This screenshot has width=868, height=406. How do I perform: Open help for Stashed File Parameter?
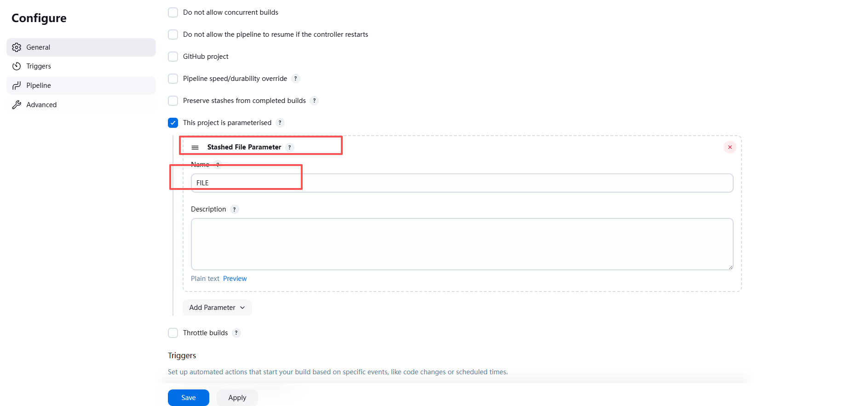click(289, 147)
